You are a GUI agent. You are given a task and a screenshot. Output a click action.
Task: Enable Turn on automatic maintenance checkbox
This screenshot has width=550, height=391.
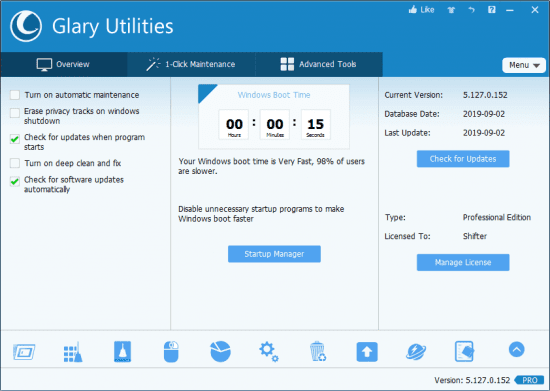15,95
